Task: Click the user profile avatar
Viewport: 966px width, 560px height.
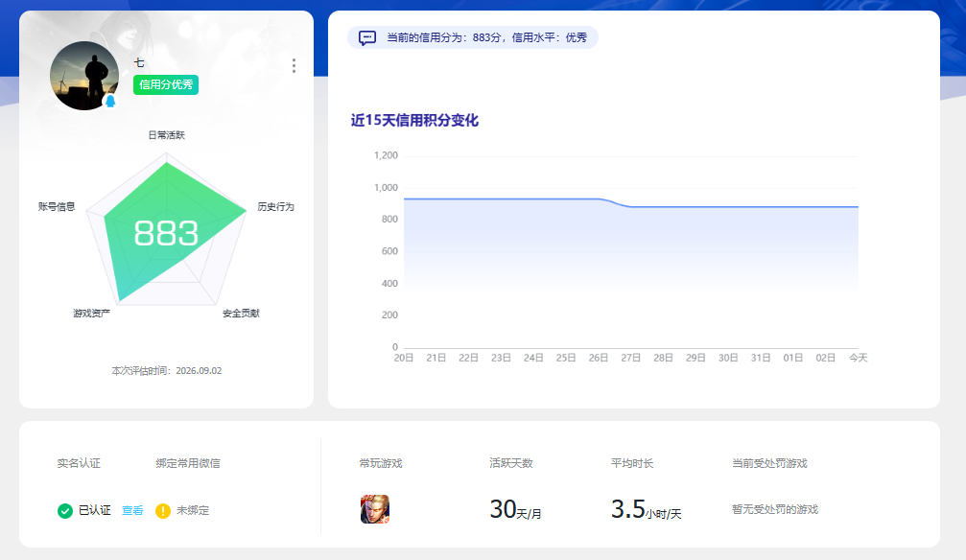Action: pos(84,76)
